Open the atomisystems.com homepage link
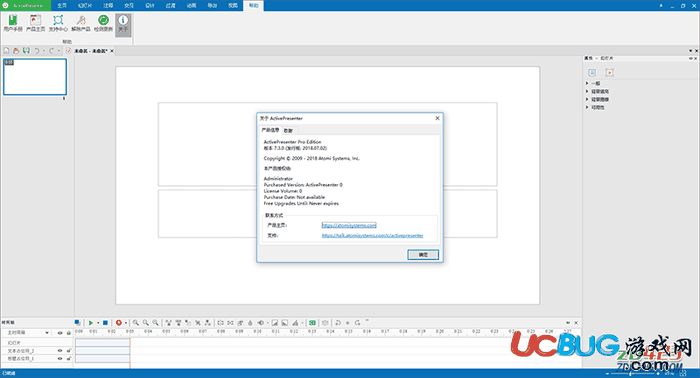The width and height of the screenshot is (700, 378). point(349,225)
